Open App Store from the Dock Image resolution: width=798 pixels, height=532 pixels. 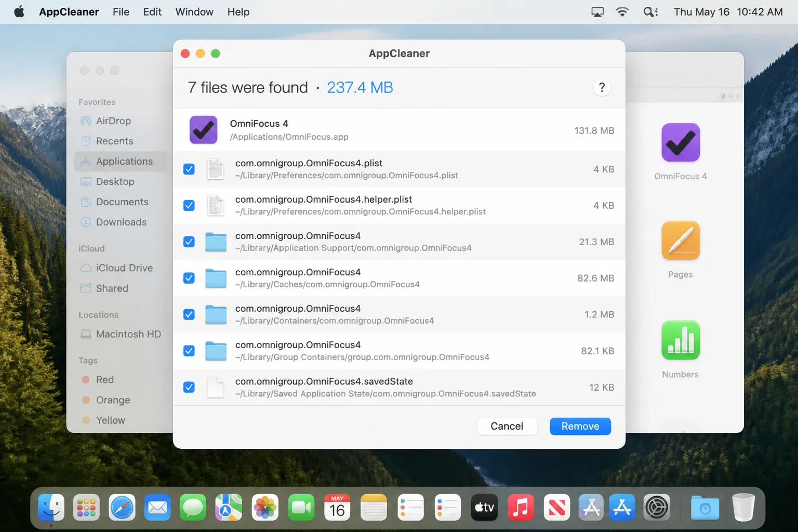[x=622, y=507]
